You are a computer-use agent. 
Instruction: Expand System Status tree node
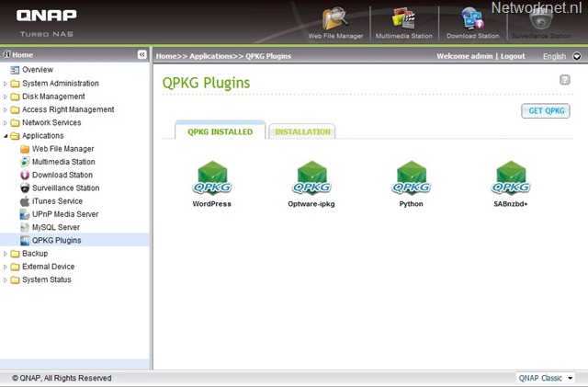6,280
